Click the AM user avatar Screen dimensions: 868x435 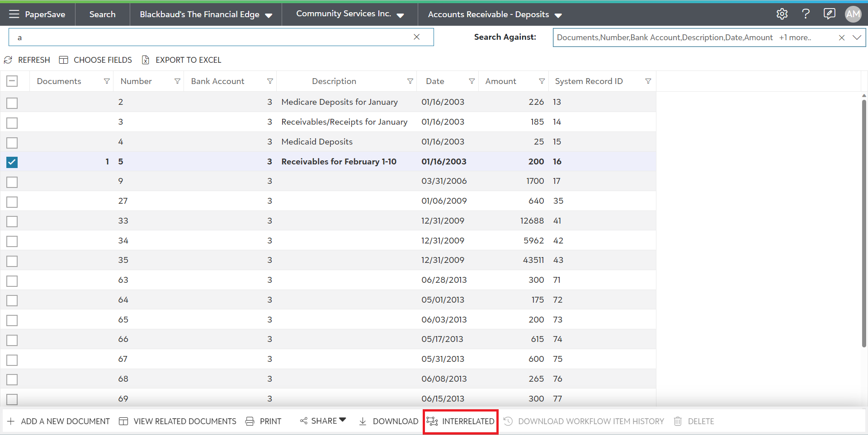pyautogui.click(x=853, y=14)
